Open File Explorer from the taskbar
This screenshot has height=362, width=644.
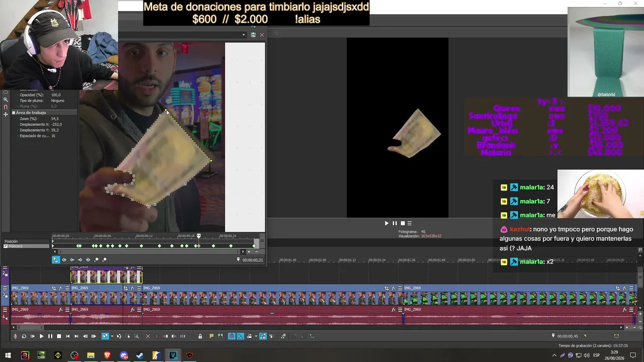[91, 355]
